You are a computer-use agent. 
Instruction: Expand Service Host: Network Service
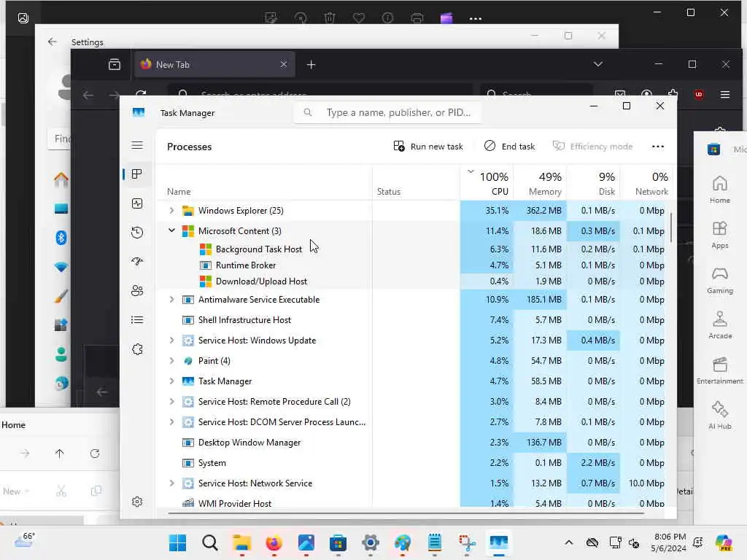click(x=171, y=483)
